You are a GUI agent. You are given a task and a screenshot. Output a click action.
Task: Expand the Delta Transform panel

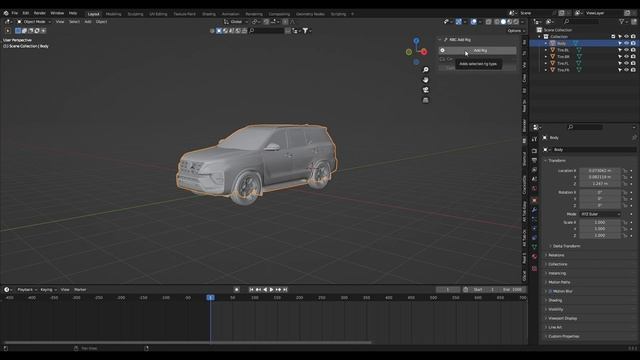click(x=566, y=246)
